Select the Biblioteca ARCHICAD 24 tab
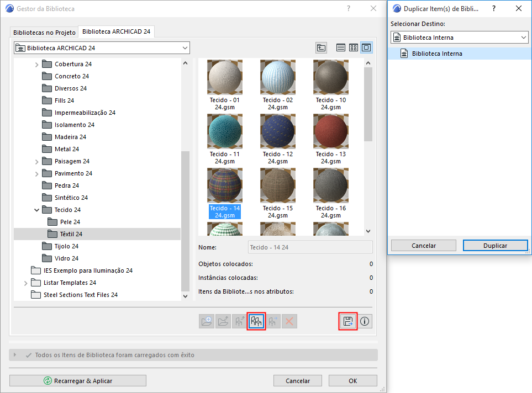Screen dimensions: 532x393 (116, 32)
